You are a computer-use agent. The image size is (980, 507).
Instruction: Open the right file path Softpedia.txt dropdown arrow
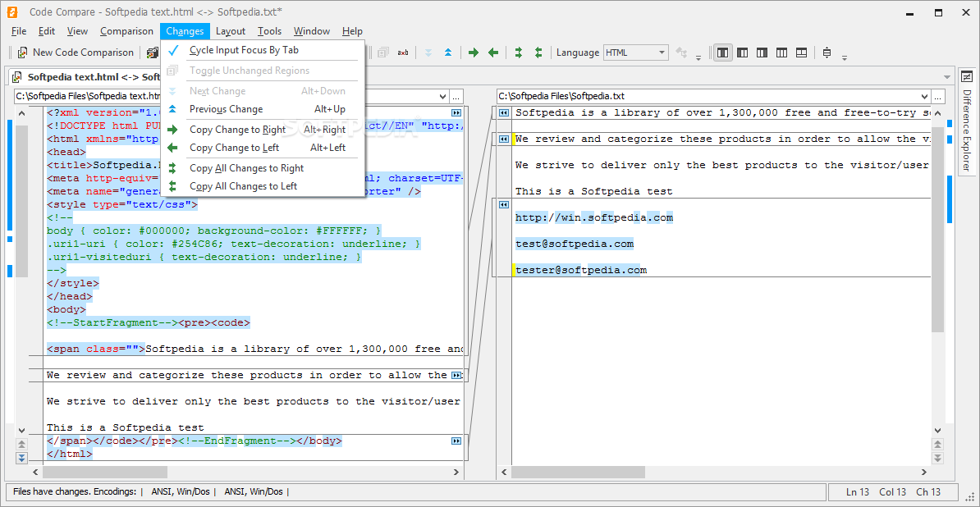point(924,96)
